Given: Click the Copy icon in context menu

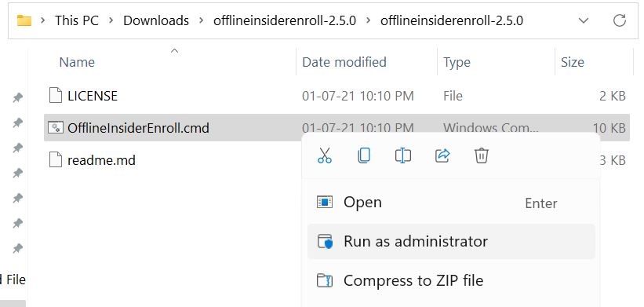Looking at the screenshot, I should coord(364,155).
